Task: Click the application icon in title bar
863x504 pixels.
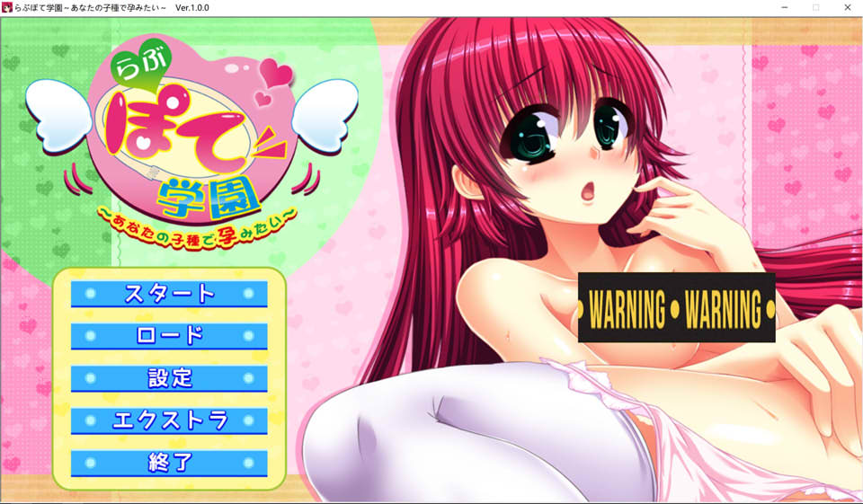Action: [7, 8]
